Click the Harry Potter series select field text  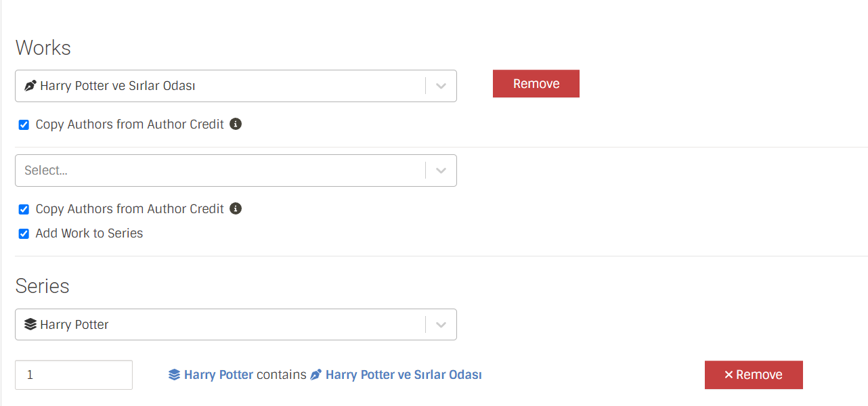[74, 325]
